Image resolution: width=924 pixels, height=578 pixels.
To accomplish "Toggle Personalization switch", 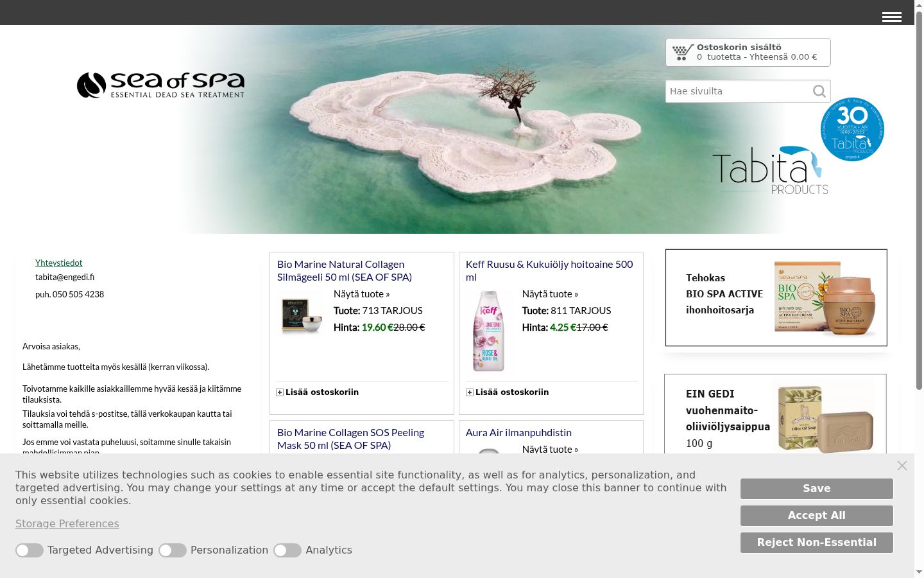I will click(x=173, y=550).
